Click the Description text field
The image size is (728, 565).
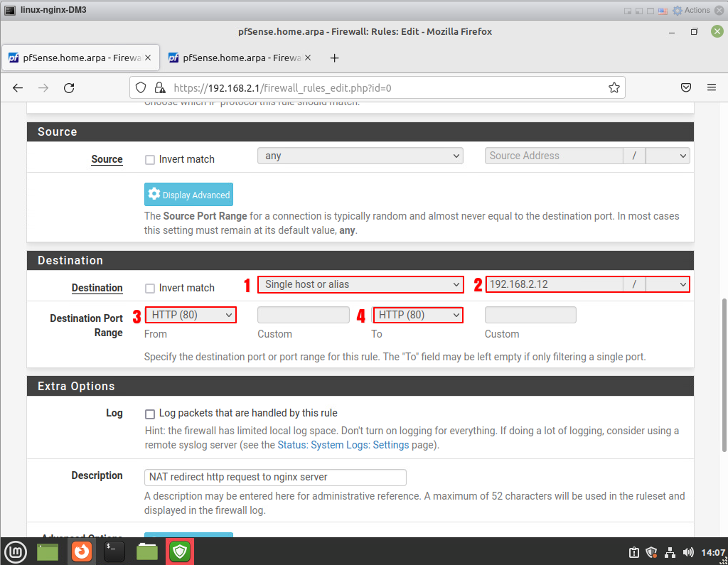(x=275, y=477)
